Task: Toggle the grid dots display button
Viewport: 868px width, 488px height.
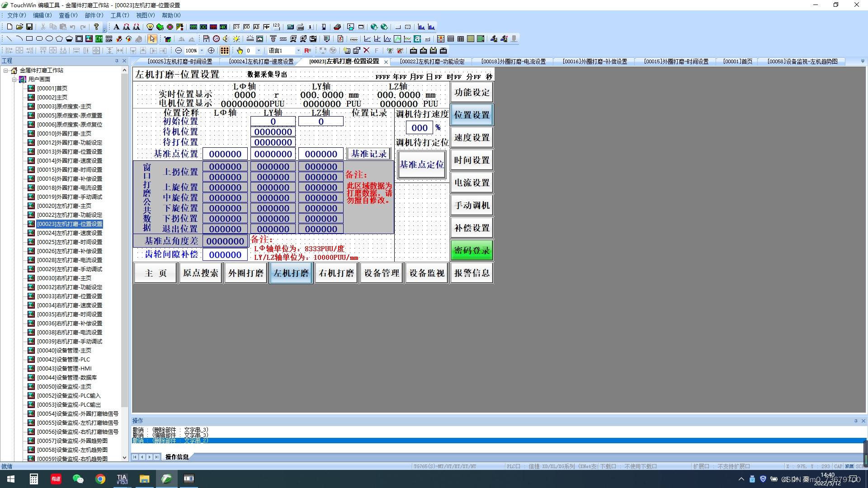Action: click(x=225, y=51)
